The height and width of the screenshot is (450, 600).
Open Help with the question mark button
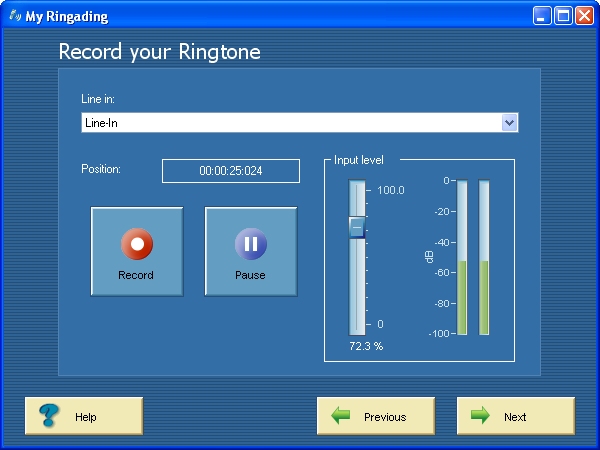pyautogui.click(x=84, y=416)
